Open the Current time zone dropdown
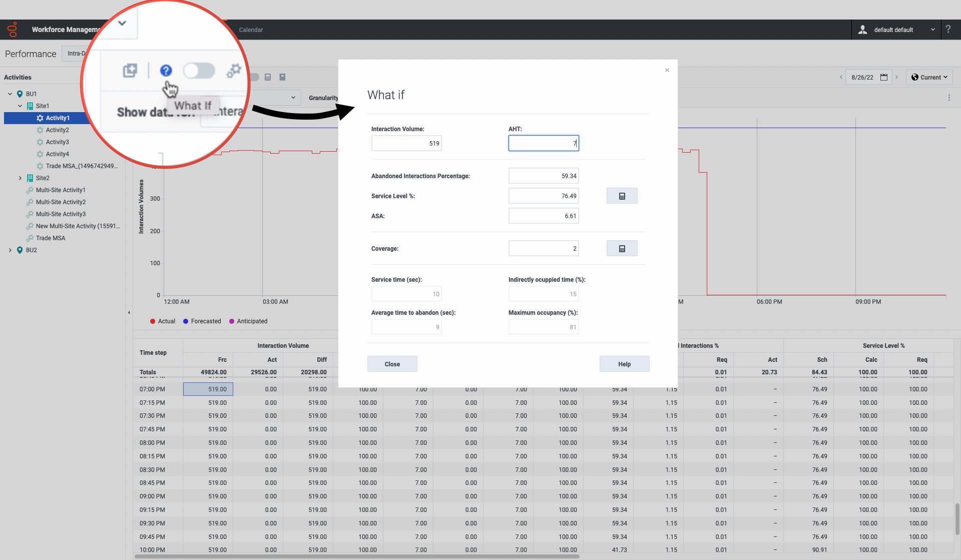961x560 pixels. pyautogui.click(x=929, y=77)
